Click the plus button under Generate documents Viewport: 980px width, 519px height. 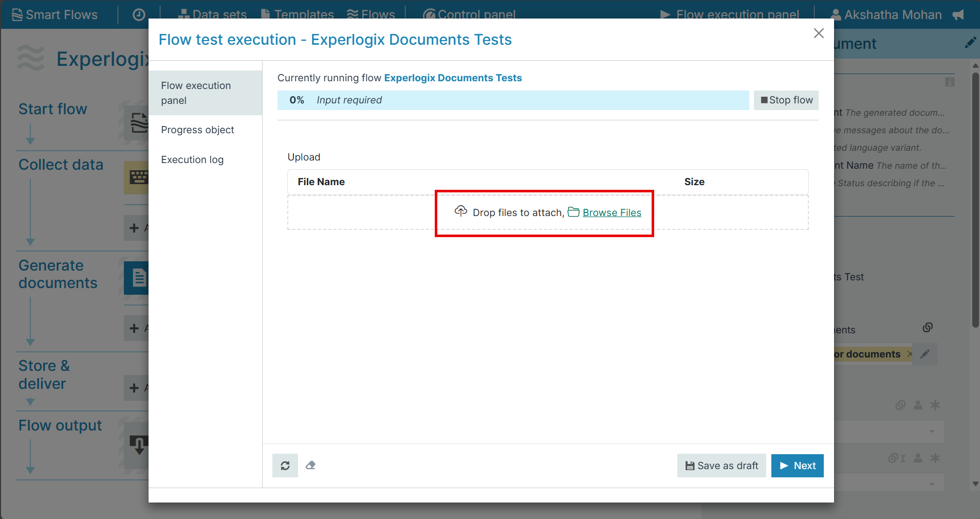pos(136,328)
